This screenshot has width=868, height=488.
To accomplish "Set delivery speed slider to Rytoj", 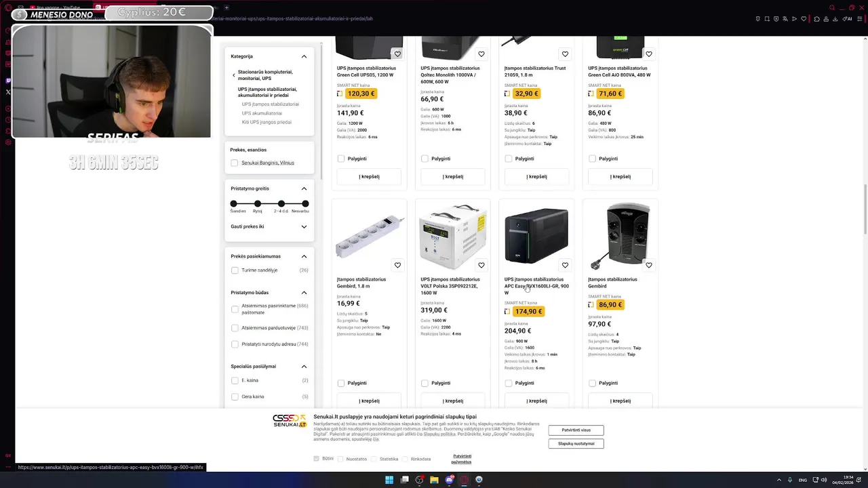I will [258, 203].
